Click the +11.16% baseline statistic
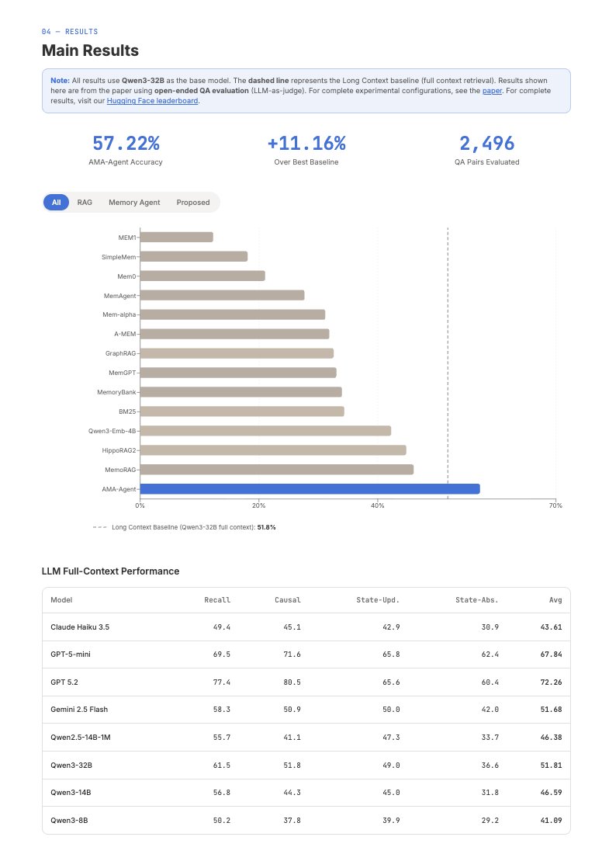 pos(306,144)
